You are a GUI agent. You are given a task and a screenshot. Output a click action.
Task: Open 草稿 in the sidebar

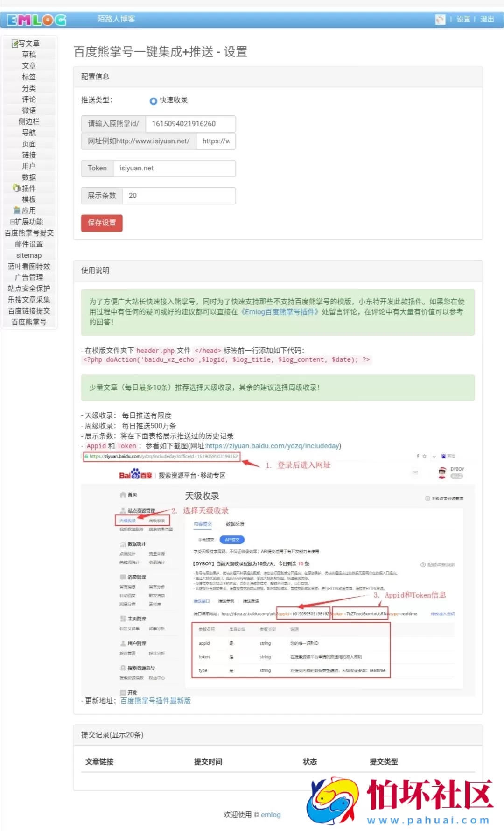(29, 55)
